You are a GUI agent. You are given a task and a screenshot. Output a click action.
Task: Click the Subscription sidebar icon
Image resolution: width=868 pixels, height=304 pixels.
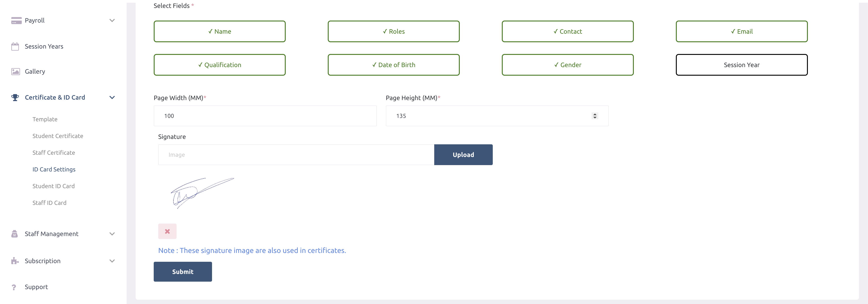tap(15, 261)
